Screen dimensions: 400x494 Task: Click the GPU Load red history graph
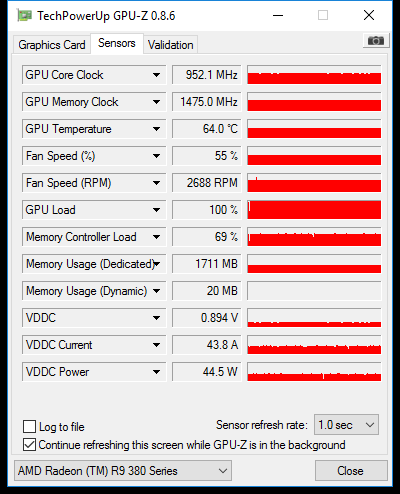tap(314, 210)
